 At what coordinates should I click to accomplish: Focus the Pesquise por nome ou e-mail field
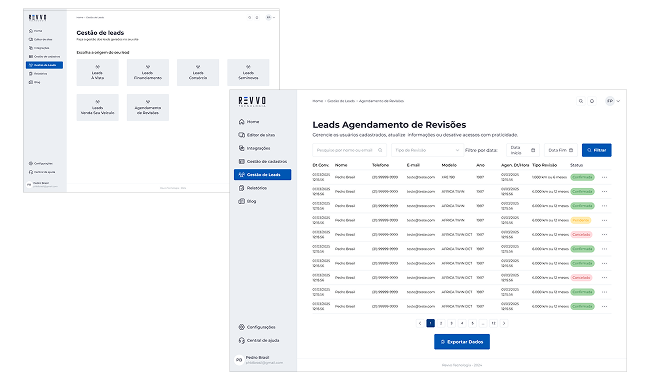tap(349, 150)
